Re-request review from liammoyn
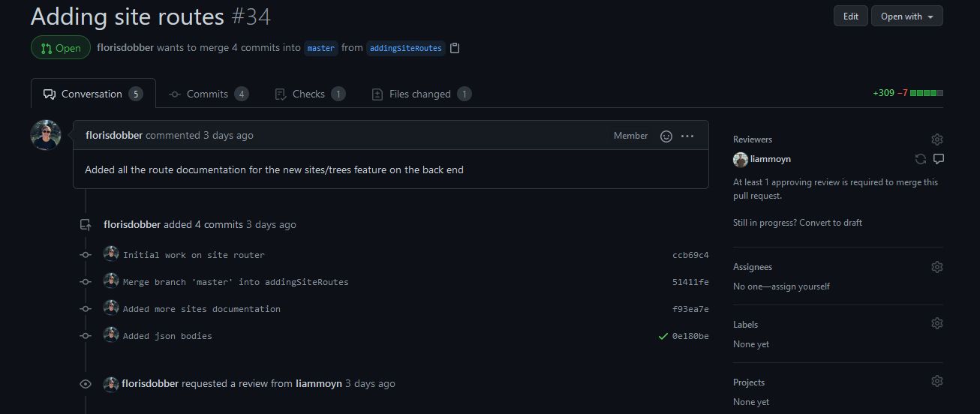Screen dimensions: 980x414 click(x=921, y=159)
